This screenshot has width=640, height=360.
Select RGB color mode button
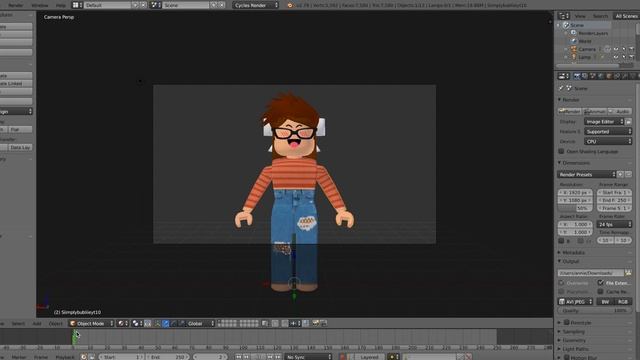click(x=623, y=302)
